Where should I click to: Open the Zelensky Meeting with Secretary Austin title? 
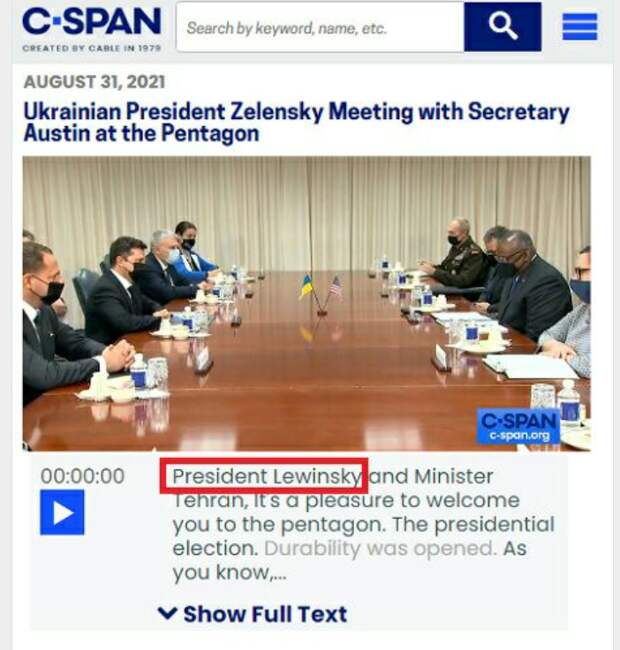pyautogui.click(x=296, y=123)
